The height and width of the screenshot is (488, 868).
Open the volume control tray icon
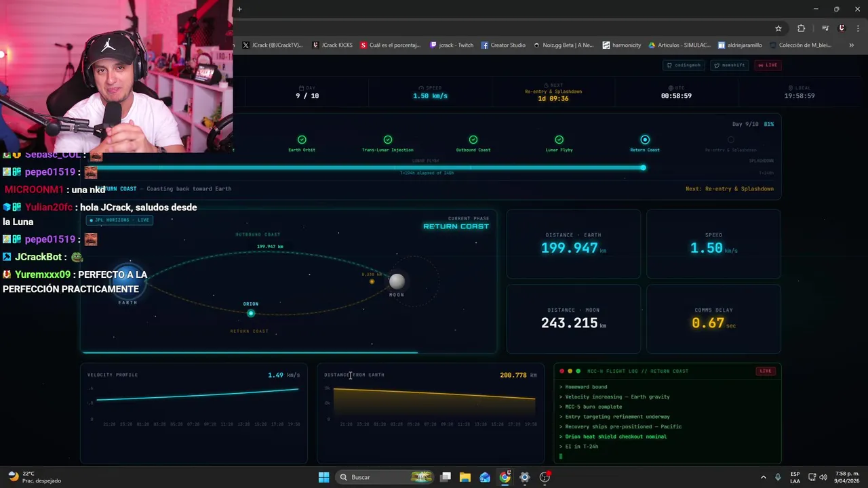click(x=823, y=477)
